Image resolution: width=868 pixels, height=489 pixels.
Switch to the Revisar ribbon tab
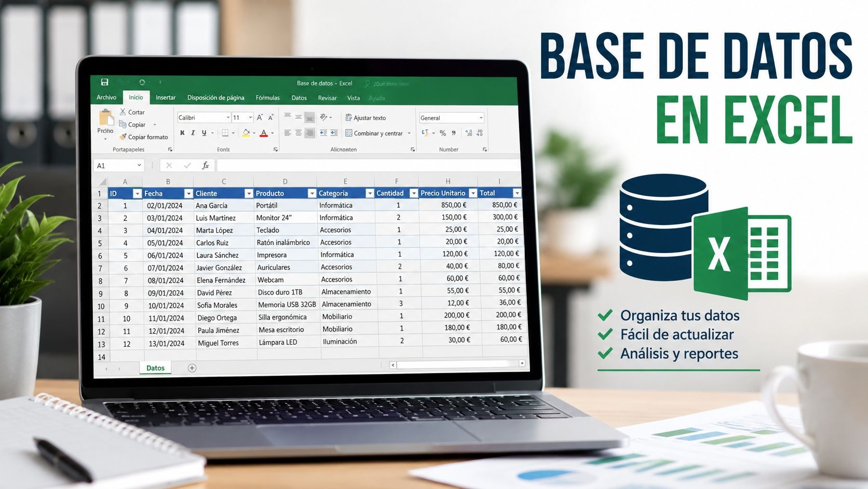point(327,98)
